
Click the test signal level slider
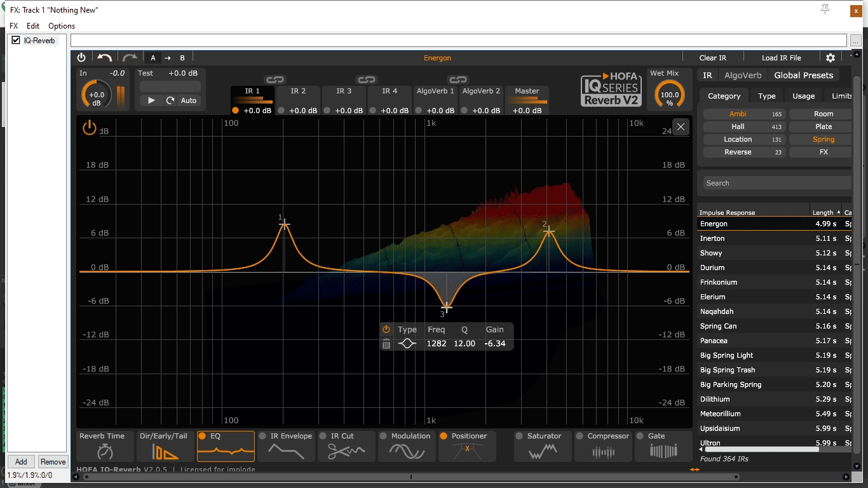pyautogui.click(x=170, y=86)
